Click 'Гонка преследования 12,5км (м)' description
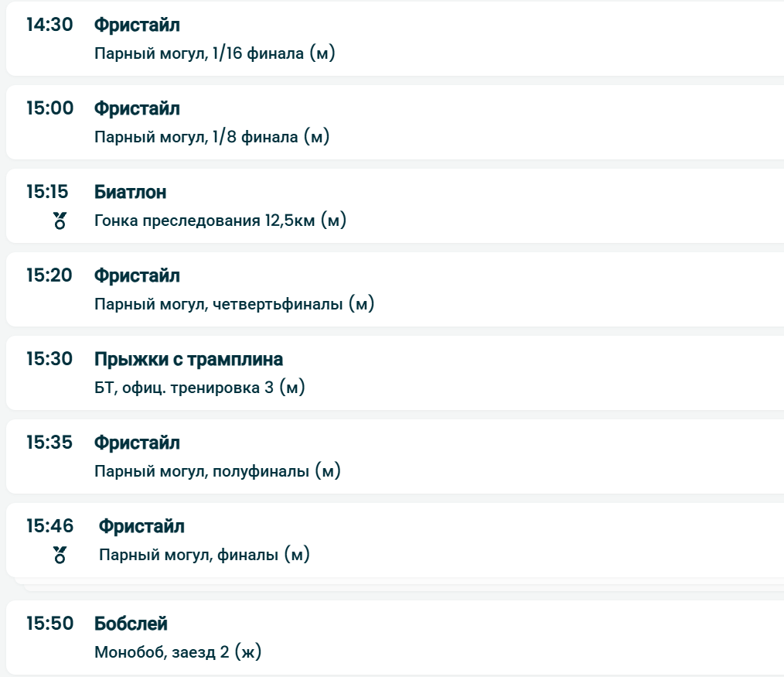784x677 pixels. pos(220,221)
